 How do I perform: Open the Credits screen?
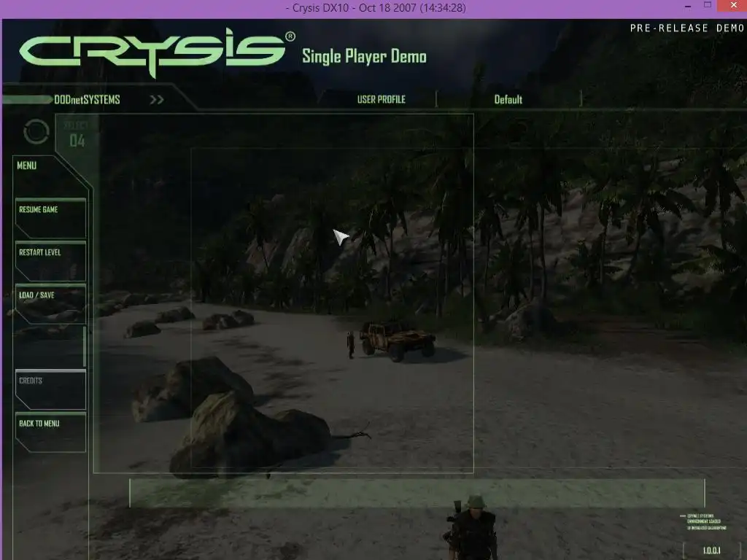click(x=50, y=389)
